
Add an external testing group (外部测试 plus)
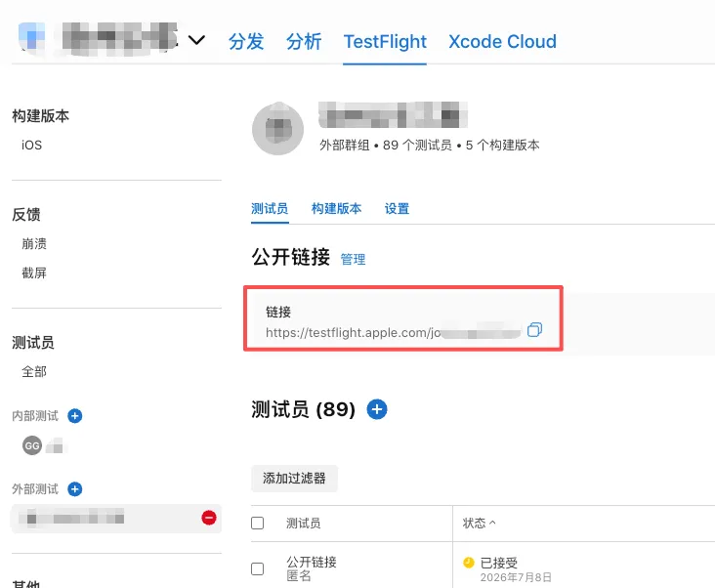75,489
